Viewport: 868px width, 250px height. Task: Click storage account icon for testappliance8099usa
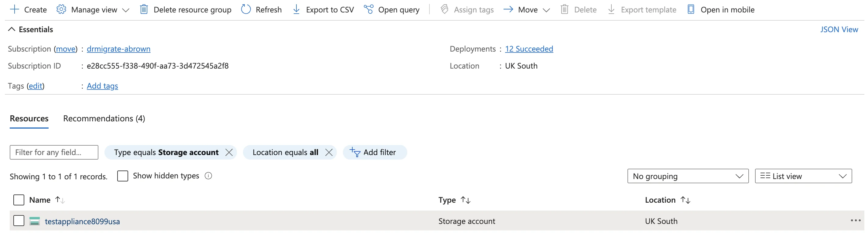34,221
